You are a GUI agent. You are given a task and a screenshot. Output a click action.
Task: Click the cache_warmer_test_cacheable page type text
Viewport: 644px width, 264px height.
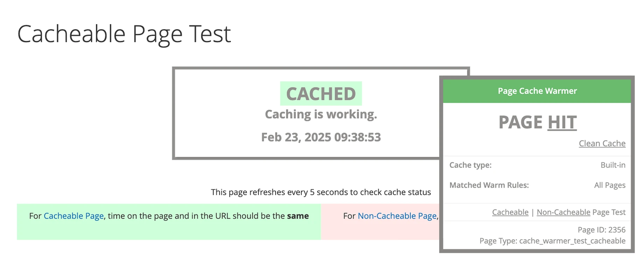point(552,241)
